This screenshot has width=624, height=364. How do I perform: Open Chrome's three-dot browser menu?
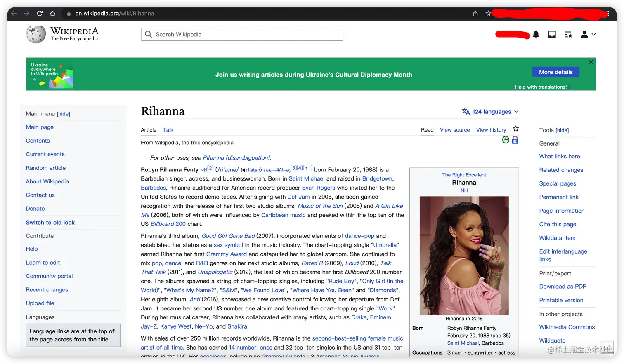pos(609,13)
